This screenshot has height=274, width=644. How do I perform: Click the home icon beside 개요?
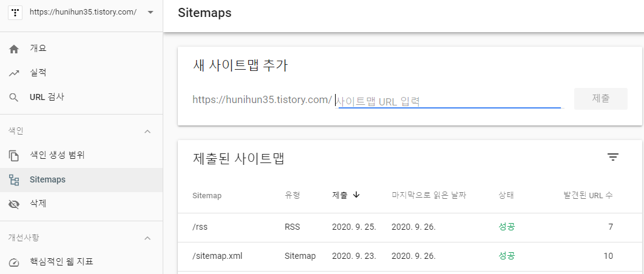14,49
